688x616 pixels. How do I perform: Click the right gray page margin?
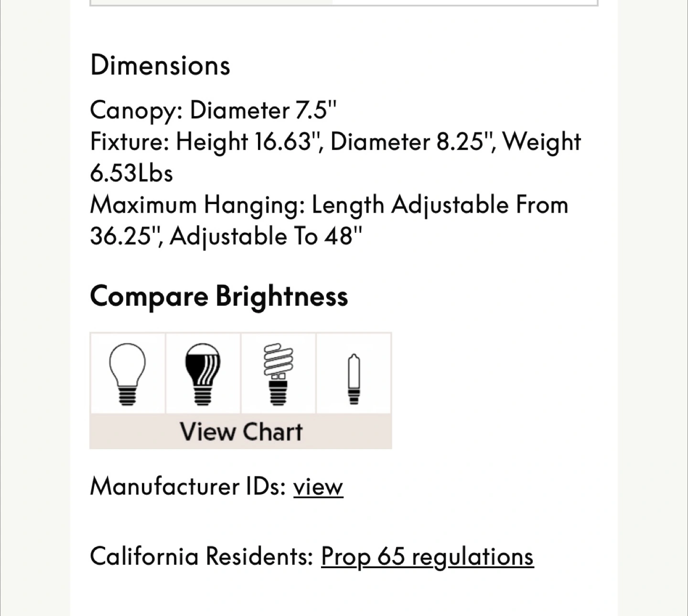pyautogui.click(x=653, y=308)
